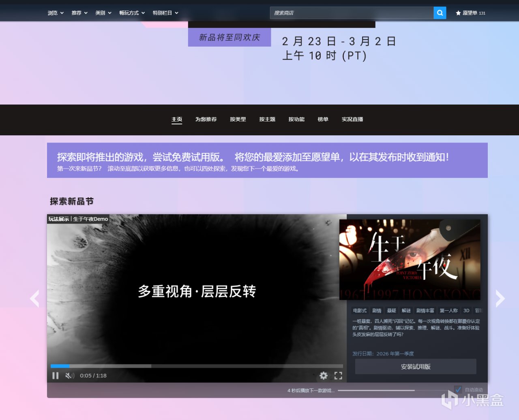The width and height of the screenshot is (519, 420).
Task: Click the 解谜 tag
Action: (x=406, y=311)
